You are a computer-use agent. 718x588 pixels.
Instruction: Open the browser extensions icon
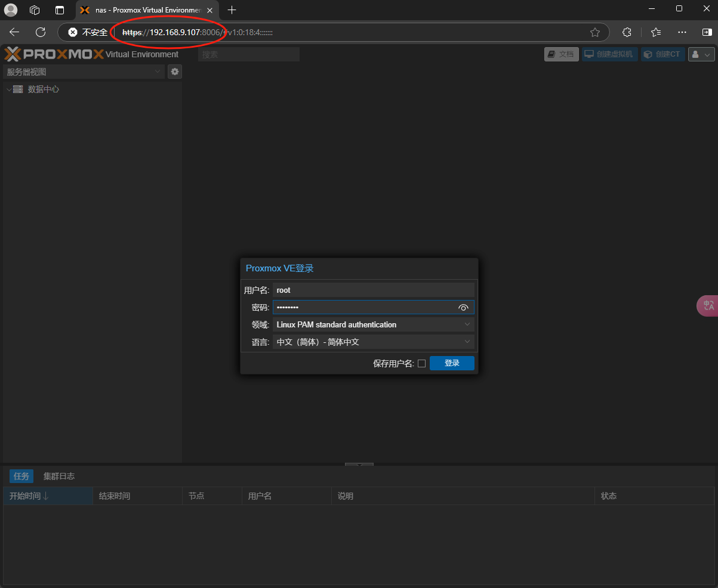627,32
